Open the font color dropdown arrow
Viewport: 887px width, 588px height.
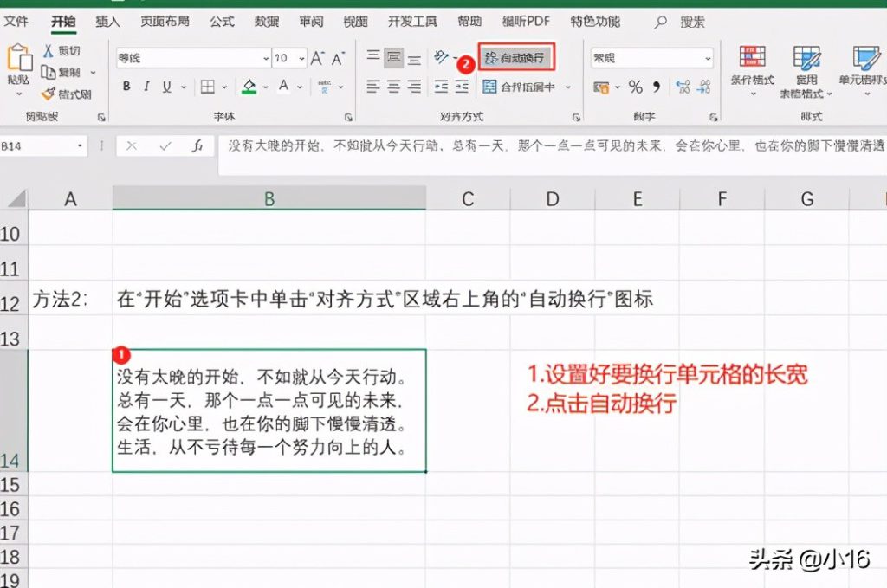[300, 87]
